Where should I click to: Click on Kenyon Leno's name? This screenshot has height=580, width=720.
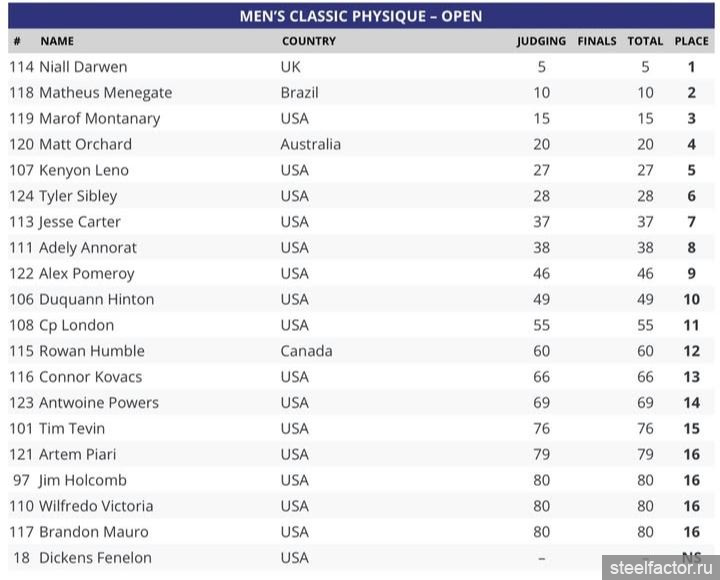[84, 170]
